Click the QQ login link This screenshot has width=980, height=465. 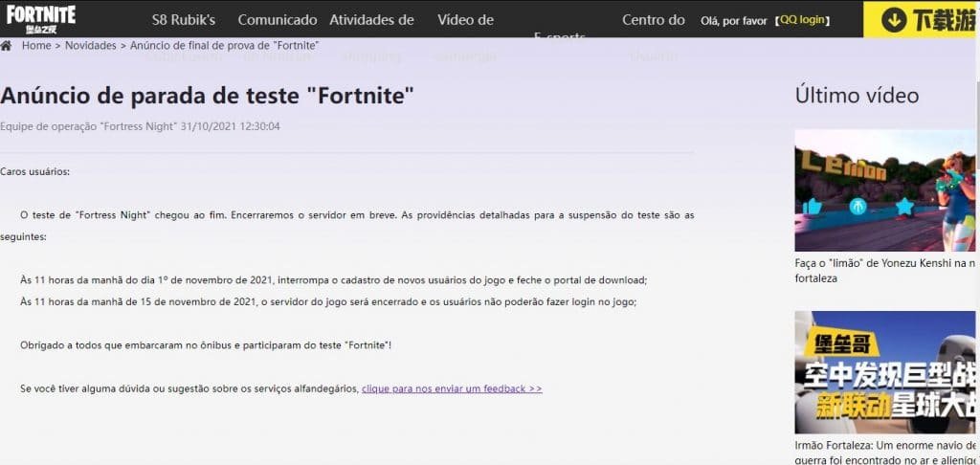click(x=803, y=20)
